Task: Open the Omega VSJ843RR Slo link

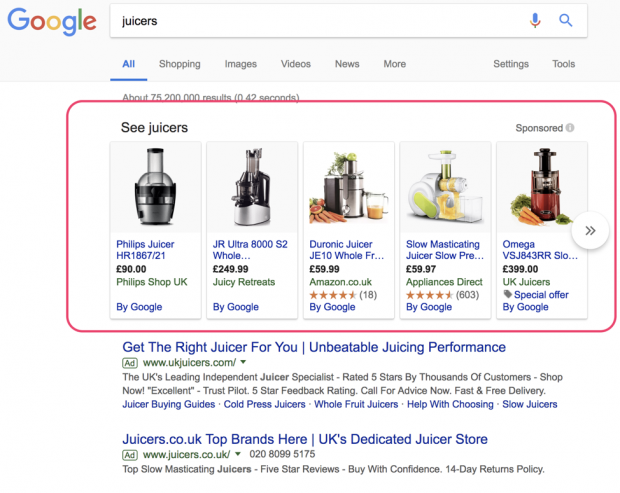Action: (540, 250)
